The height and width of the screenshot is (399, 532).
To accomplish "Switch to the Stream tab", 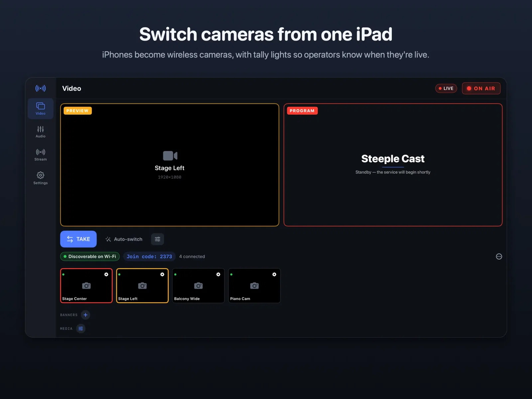I will pyautogui.click(x=41, y=155).
